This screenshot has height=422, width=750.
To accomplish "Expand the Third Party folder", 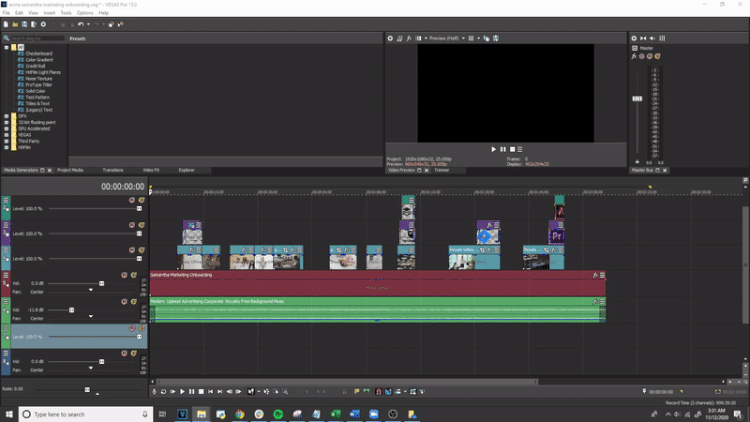I will [6, 141].
